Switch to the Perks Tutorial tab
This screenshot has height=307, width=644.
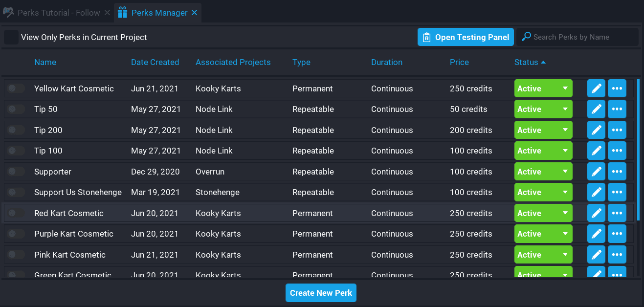(58, 13)
